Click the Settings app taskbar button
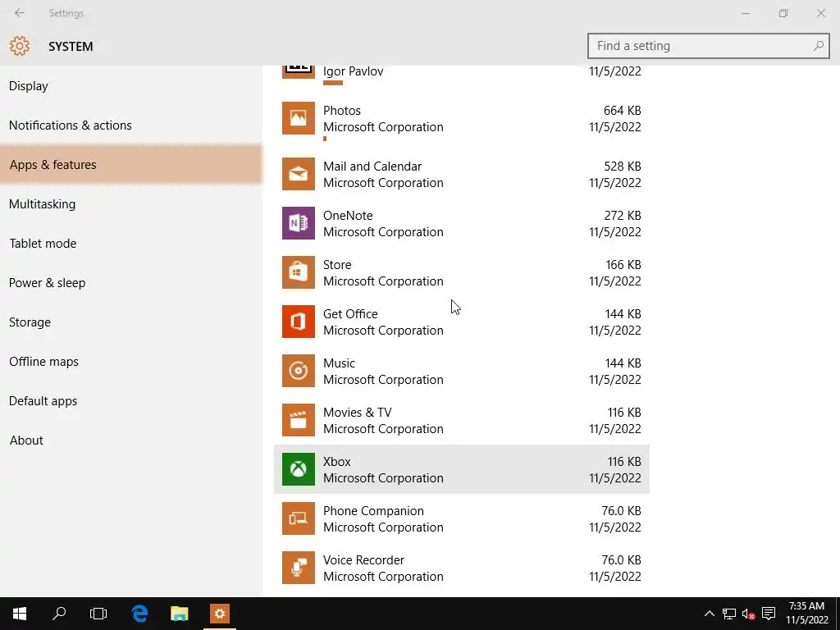This screenshot has height=630, width=840. point(220,614)
